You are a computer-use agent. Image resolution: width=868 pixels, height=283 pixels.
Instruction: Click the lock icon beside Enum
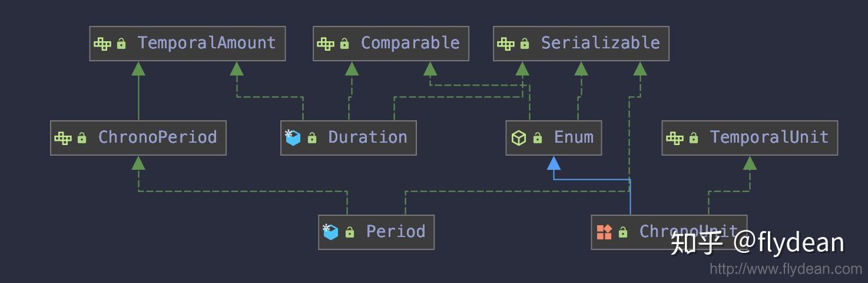point(538,138)
